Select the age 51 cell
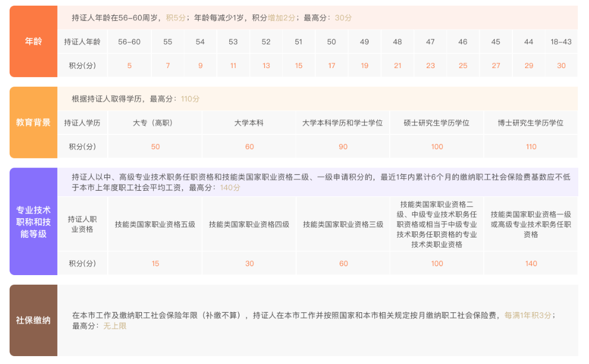Screen dimensions: 589x364 (x=298, y=42)
